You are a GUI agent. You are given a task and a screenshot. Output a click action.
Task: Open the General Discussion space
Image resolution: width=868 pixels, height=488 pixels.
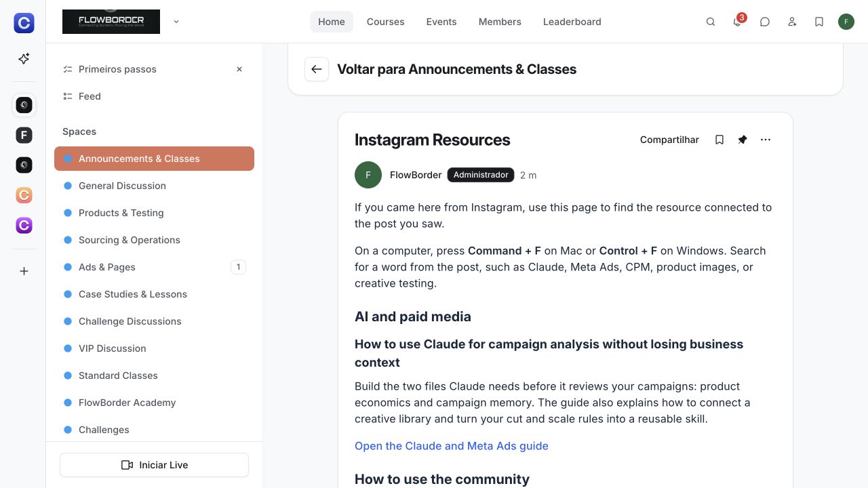(x=154, y=186)
